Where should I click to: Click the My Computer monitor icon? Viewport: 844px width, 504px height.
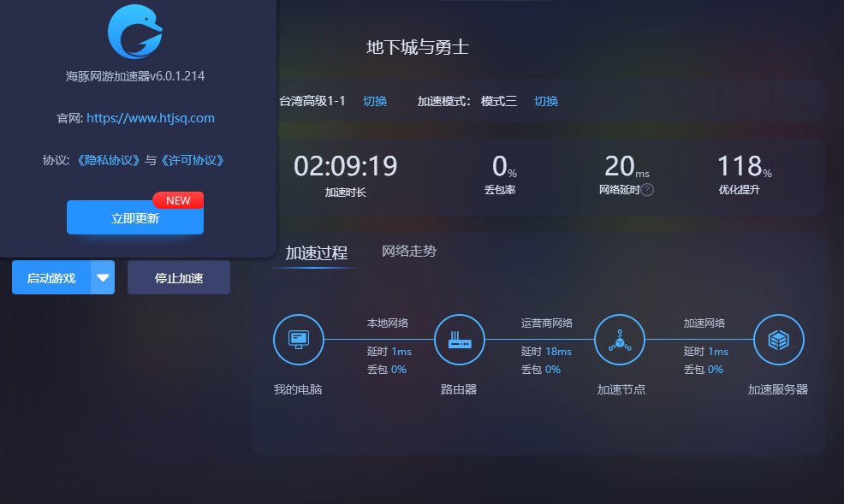299,340
